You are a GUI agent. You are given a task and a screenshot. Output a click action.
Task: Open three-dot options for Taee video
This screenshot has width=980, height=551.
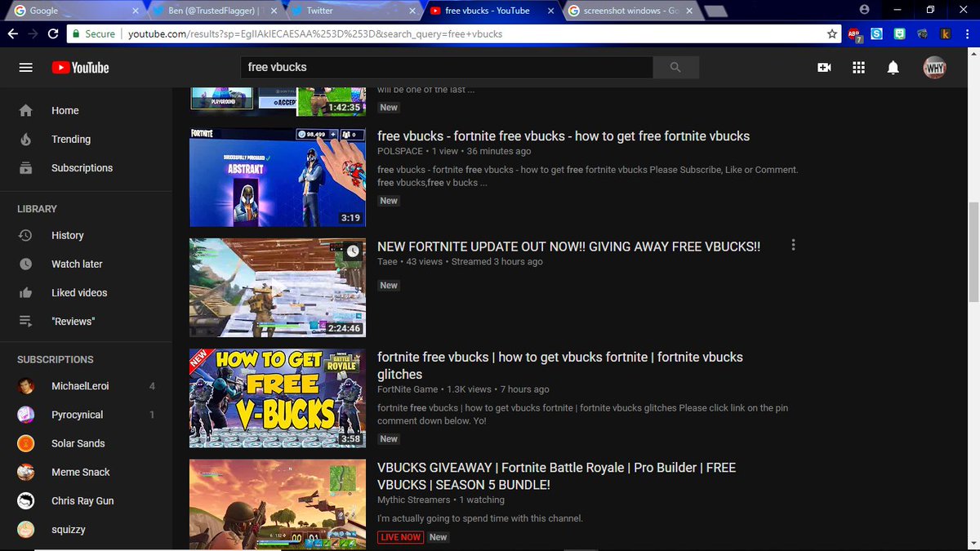click(793, 245)
